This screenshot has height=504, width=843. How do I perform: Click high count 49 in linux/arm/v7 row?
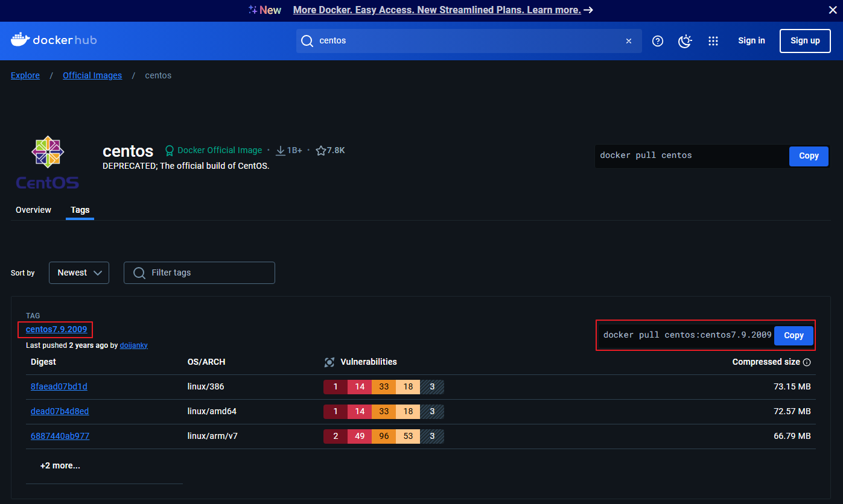click(x=360, y=436)
